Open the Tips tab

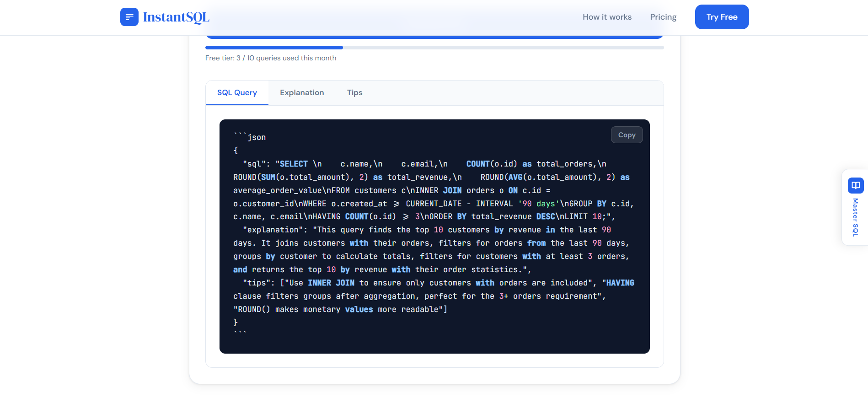(x=354, y=92)
